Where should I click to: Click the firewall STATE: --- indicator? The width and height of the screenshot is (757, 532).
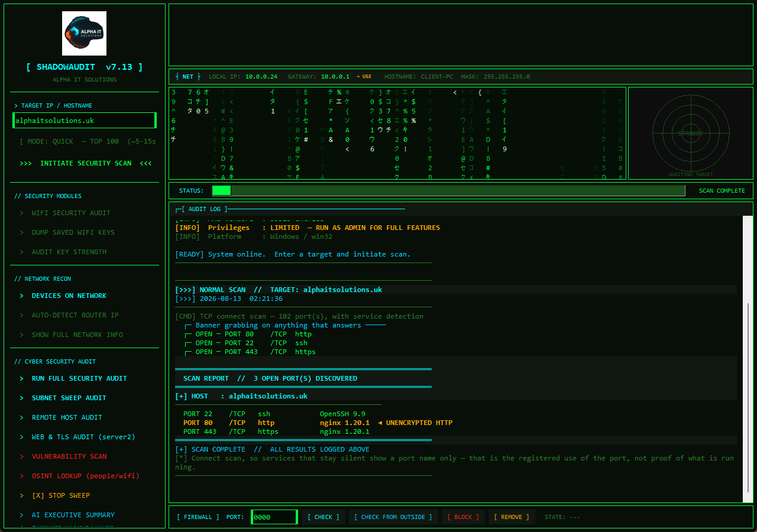(x=562, y=517)
